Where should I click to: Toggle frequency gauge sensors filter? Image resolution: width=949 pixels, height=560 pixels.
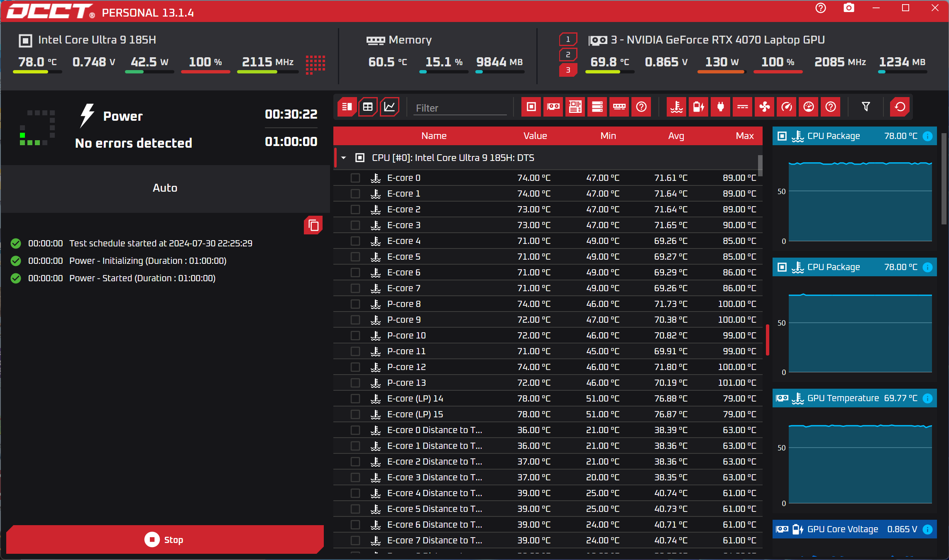(786, 107)
